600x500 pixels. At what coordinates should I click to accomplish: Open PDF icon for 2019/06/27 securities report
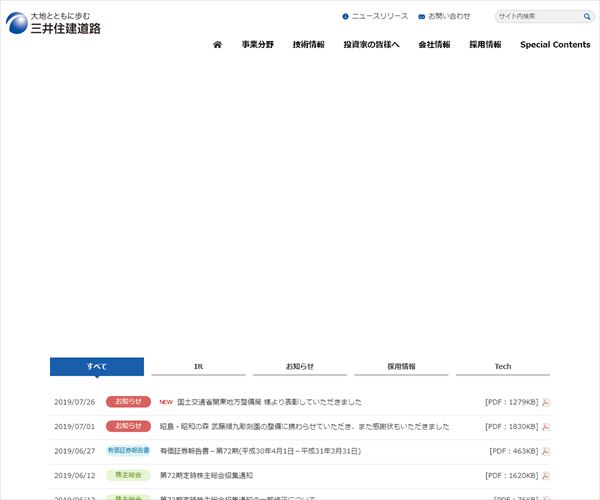pos(546,452)
